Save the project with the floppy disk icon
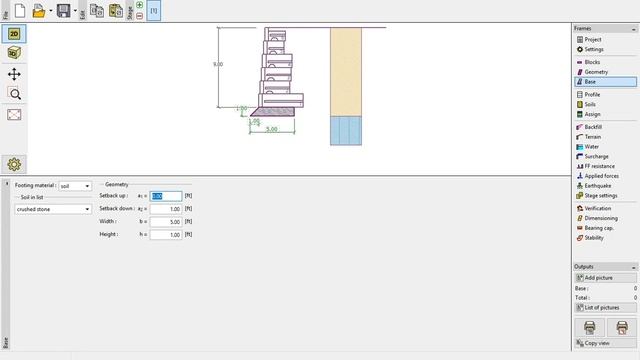 click(63, 11)
